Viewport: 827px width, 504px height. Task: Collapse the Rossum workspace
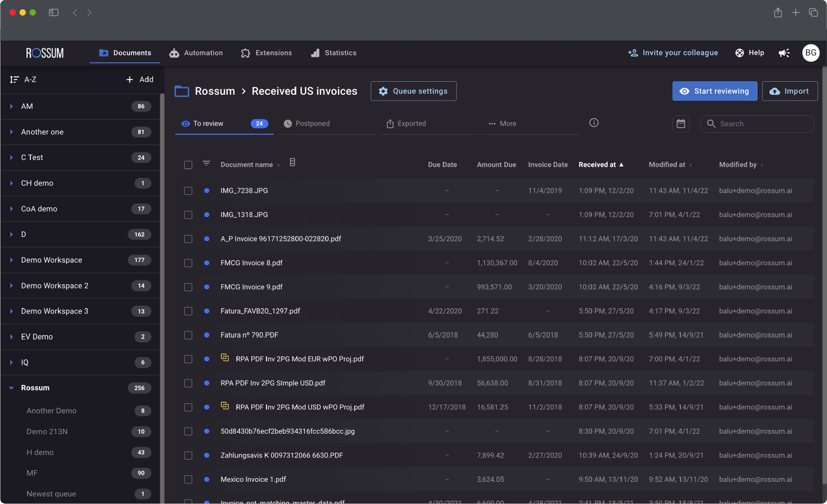11,388
